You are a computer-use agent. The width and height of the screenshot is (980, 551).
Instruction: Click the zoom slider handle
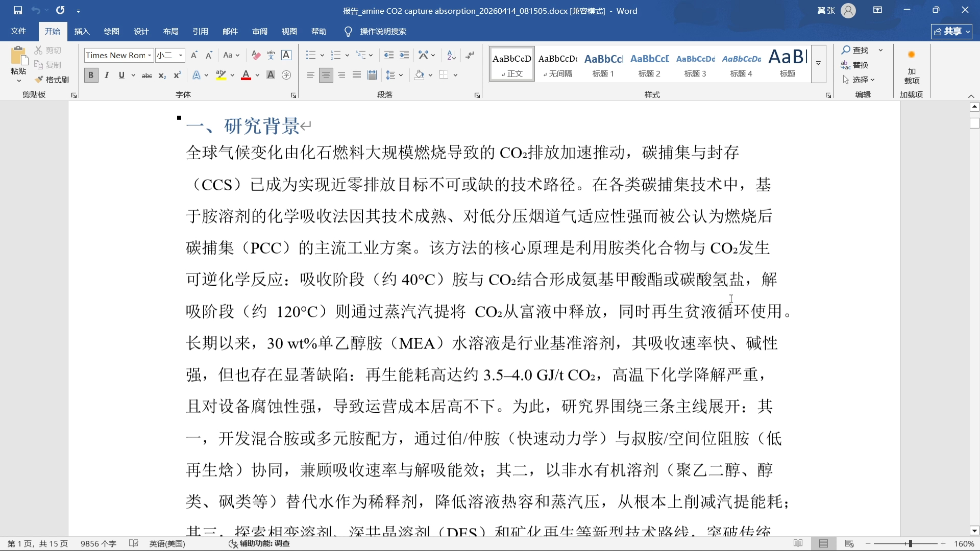pos(910,544)
